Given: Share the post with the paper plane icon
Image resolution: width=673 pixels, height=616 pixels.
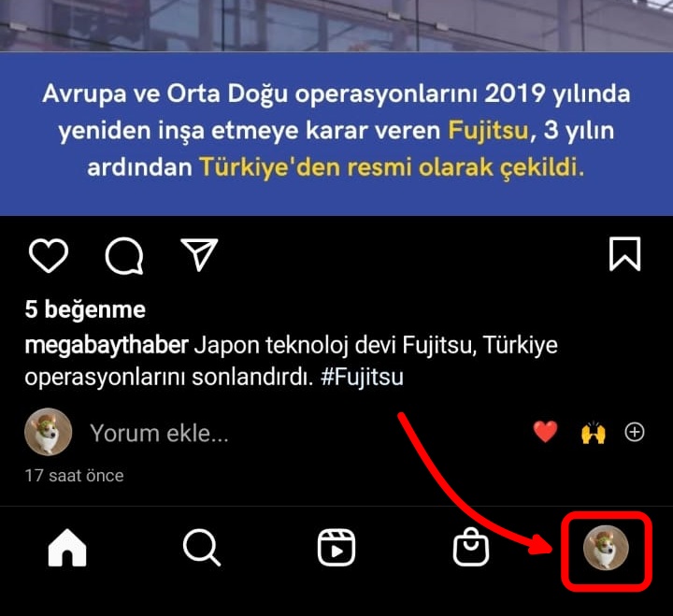Looking at the screenshot, I should click(200, 254).
